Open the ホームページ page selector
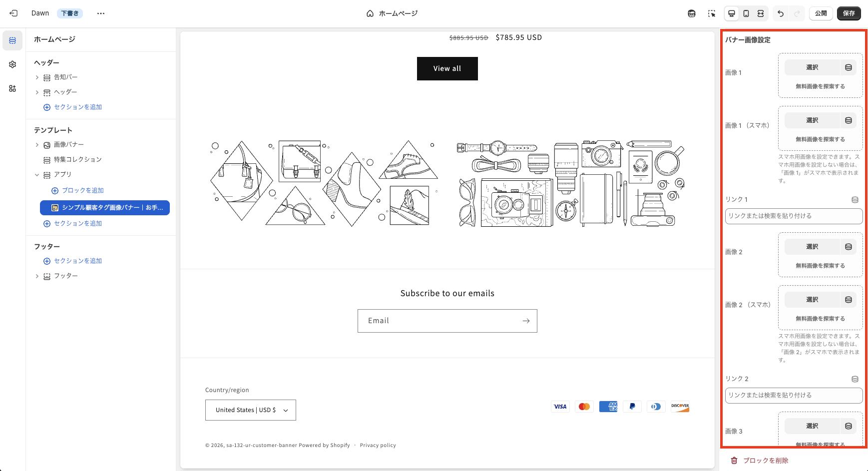Image resolution: width=868 pixels, height=471 pixels. (x=392, y=13)
